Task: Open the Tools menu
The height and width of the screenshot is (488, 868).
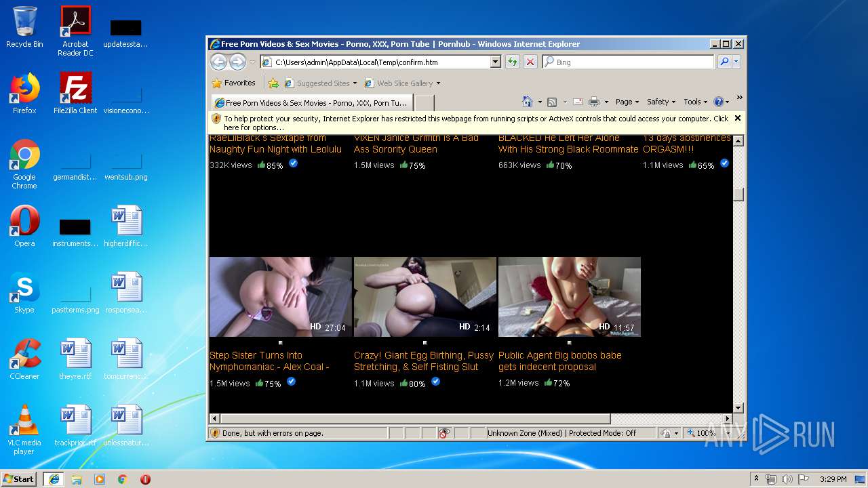Action: click(696, 102)
